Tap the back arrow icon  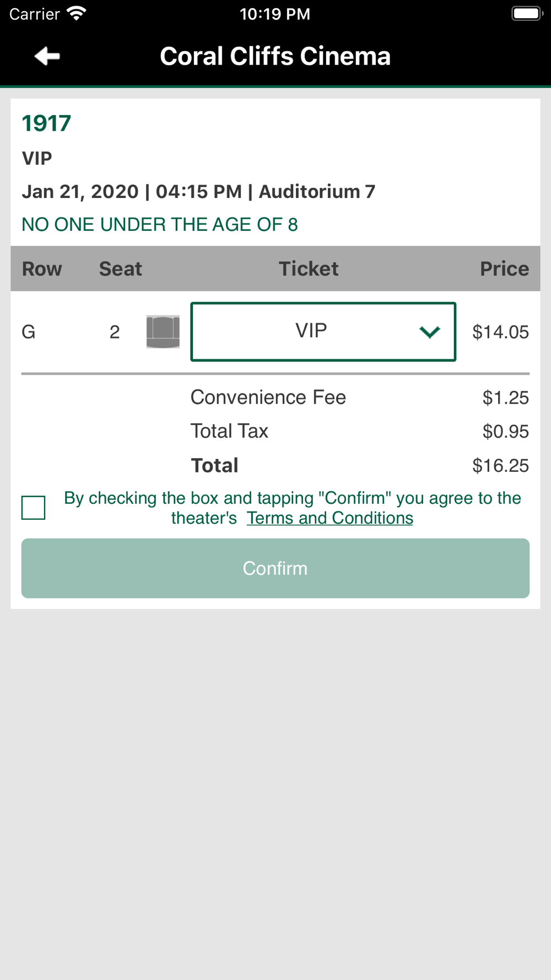(47, 56)
